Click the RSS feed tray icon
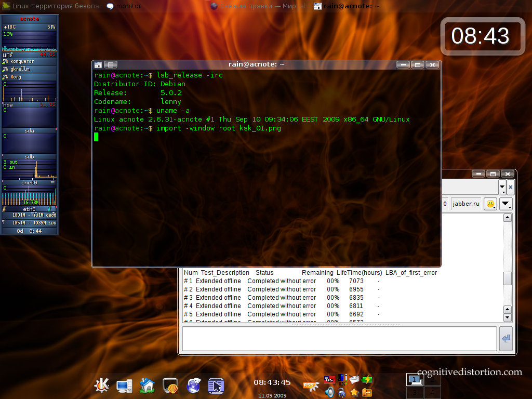 [311, 385]
